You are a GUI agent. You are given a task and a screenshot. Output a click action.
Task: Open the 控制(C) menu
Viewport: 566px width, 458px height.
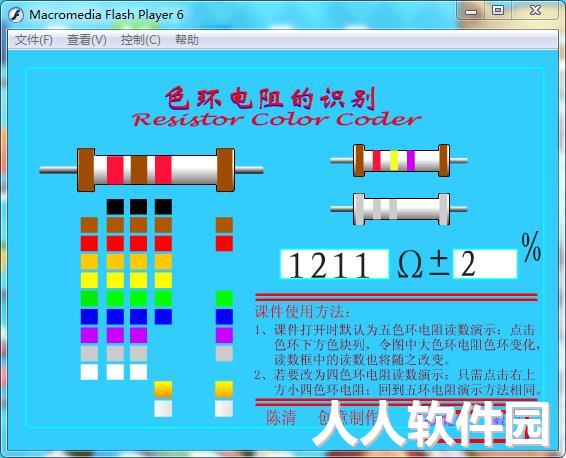click(x=140, y=40)
